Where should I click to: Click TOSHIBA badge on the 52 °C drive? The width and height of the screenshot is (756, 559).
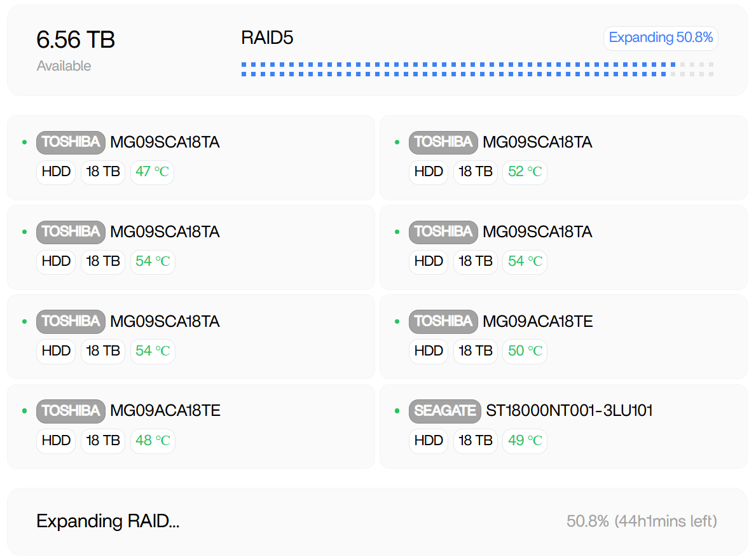[443, 142]
